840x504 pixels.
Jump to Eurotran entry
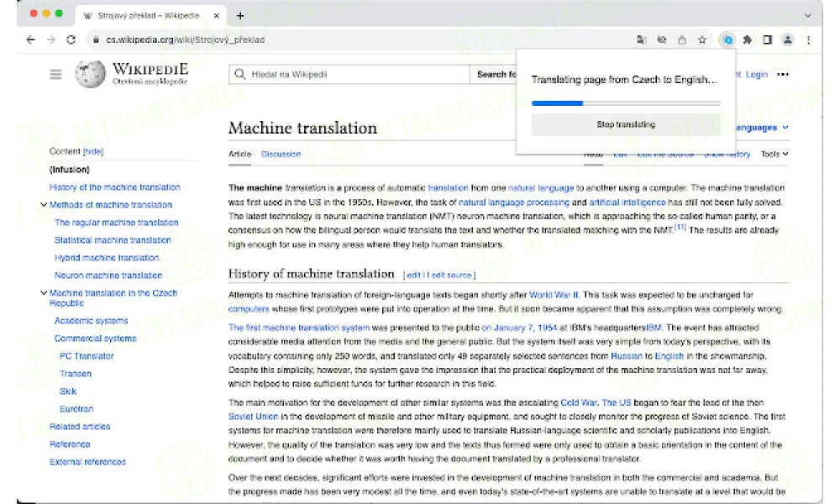pyautogui.click(x=76, y=409)
